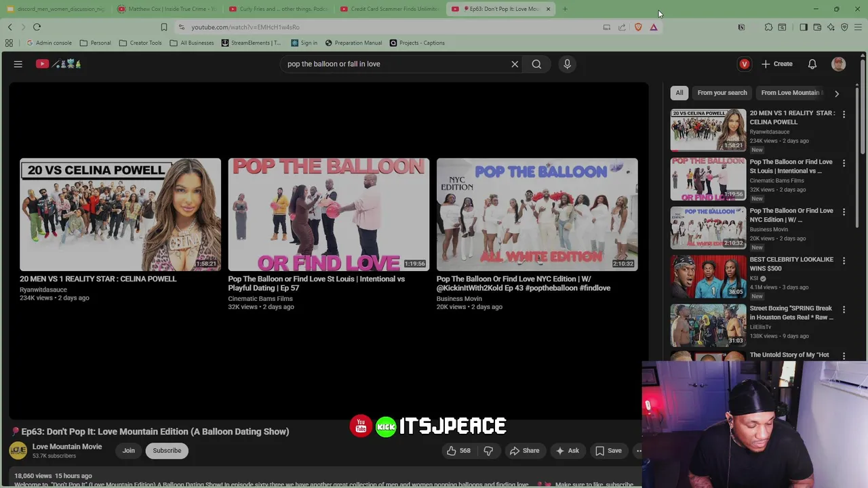Expand the Personal bookmarks folder

click(96, 43)
